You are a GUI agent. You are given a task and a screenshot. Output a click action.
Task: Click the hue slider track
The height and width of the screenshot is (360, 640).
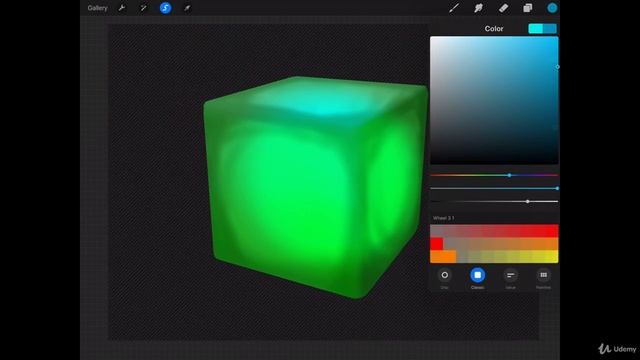click(494, 175)
